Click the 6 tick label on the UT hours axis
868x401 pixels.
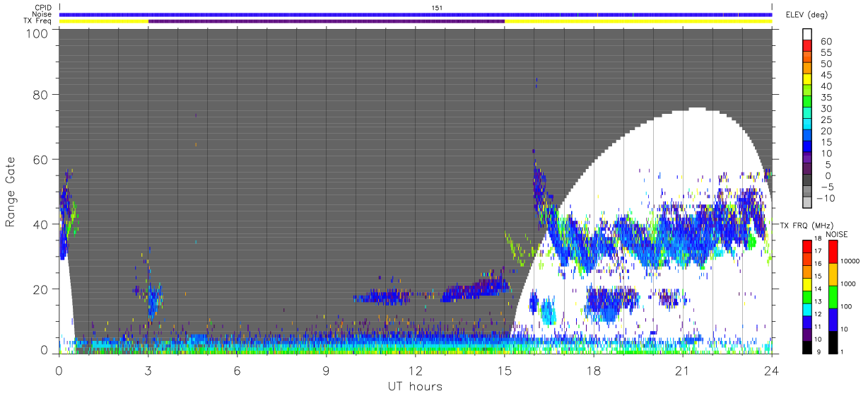237,370
